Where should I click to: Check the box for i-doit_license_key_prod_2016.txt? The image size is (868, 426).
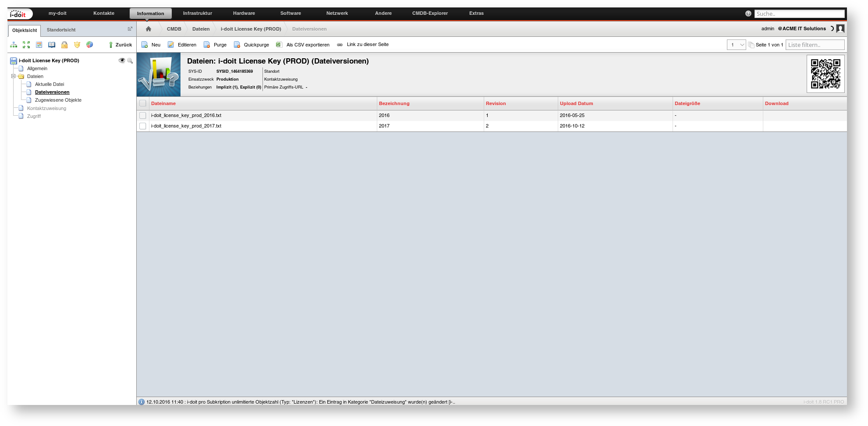tap(143, 115)
